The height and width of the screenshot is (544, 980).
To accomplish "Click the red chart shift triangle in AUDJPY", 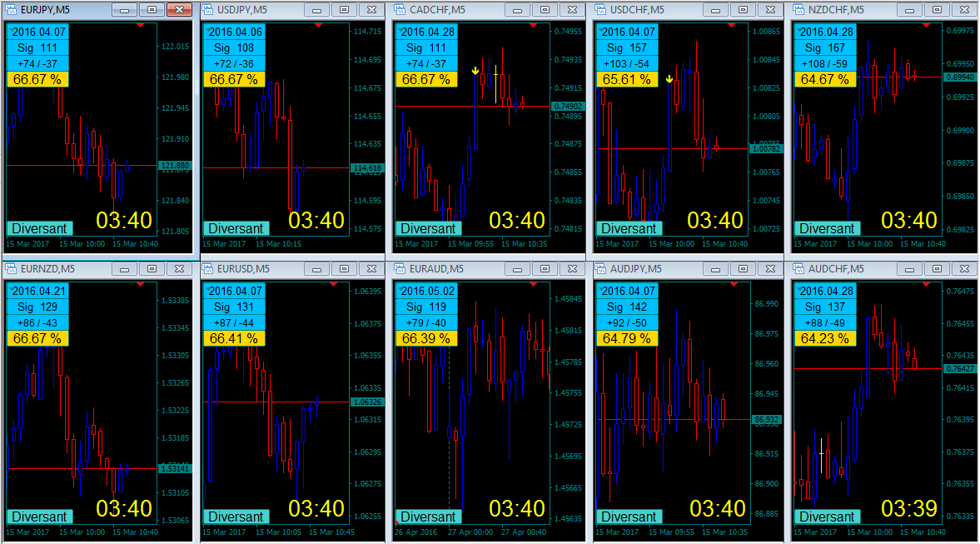I will pyautogui.click(x=734, y=285).
